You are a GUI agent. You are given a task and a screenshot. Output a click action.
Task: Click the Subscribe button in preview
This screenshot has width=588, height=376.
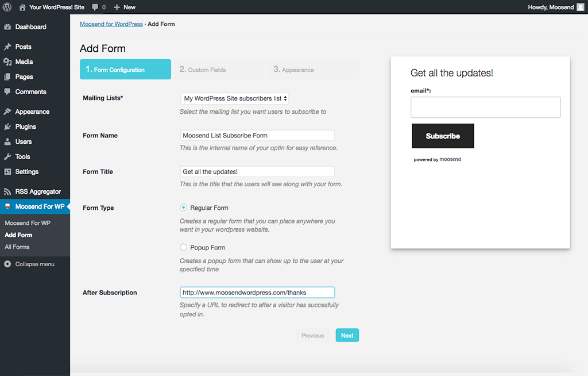coord(443,136)
